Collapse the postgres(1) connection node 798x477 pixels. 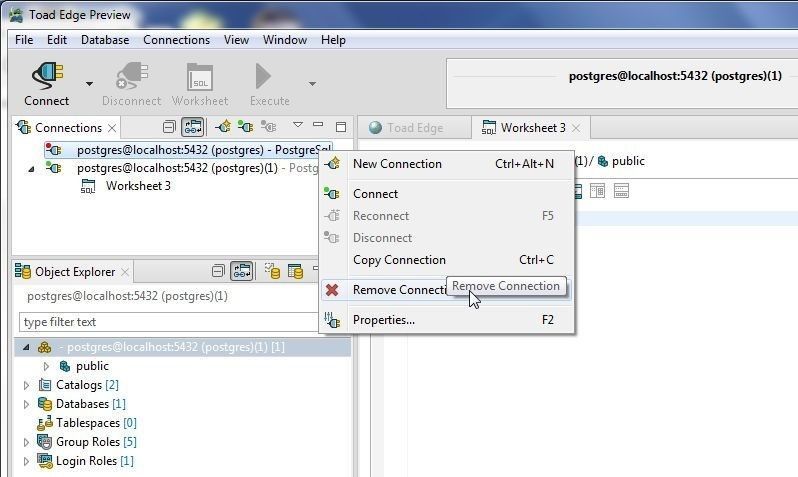coord(31,169)
